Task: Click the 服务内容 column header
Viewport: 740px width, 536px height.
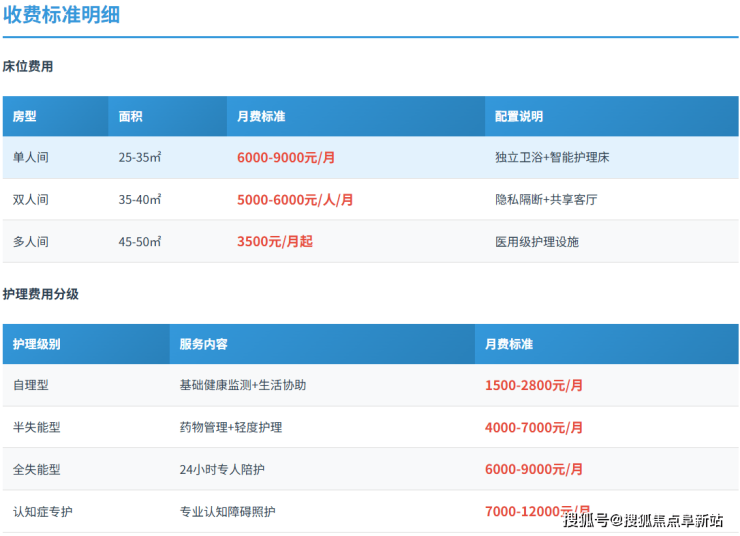Action: click(204, 344)
